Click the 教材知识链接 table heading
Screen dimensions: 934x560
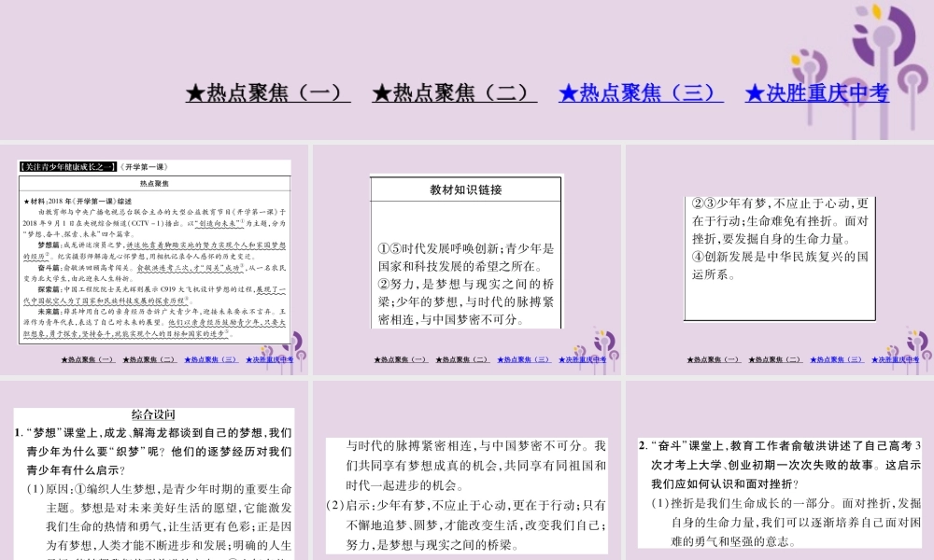coord(466,189)
